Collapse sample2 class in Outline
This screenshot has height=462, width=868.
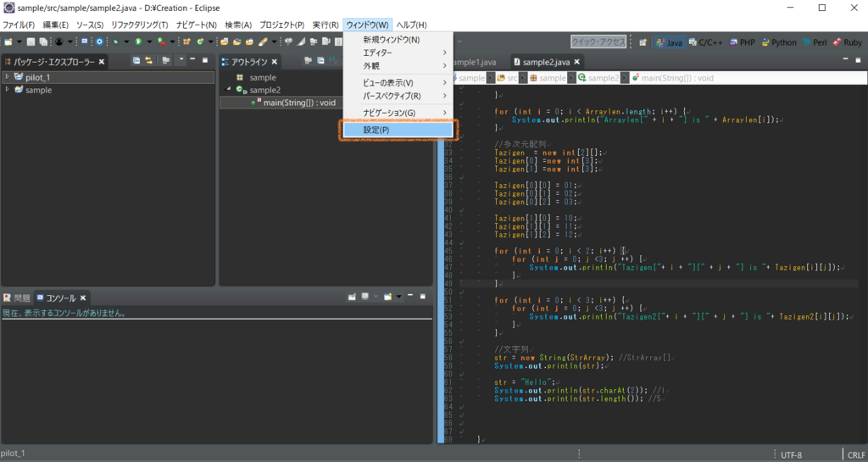227,90
